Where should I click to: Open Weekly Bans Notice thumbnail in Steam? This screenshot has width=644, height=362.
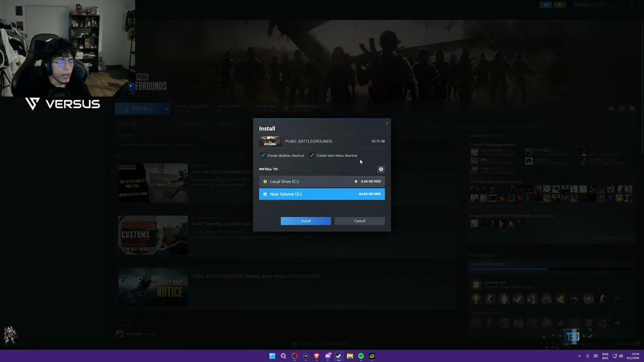(x=153, y=288)
